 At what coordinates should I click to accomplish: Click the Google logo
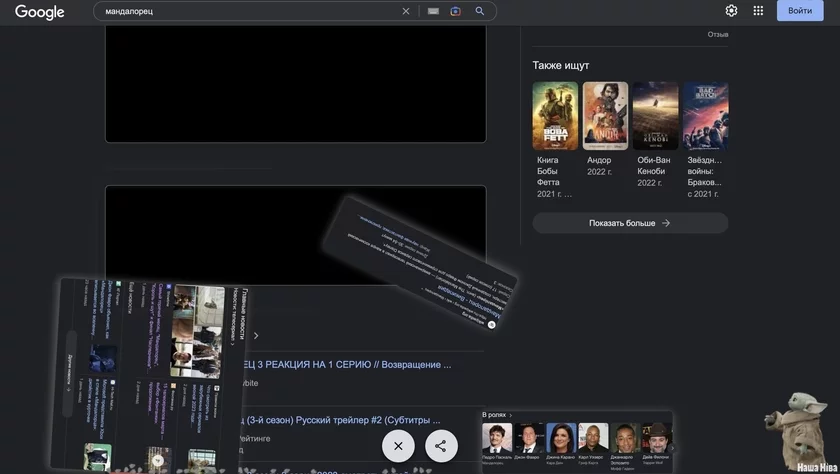[x=40, y=12]
